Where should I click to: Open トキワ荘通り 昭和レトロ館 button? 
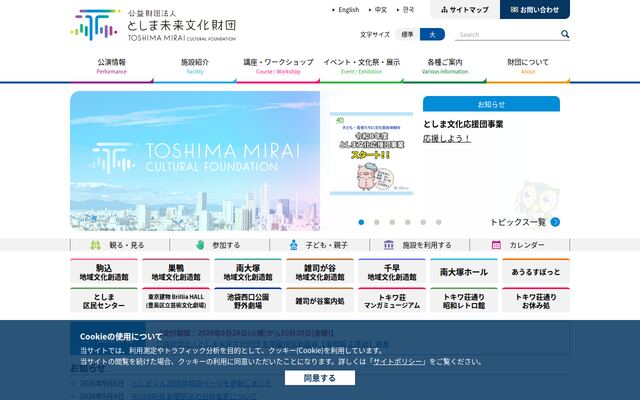[464, 300]
